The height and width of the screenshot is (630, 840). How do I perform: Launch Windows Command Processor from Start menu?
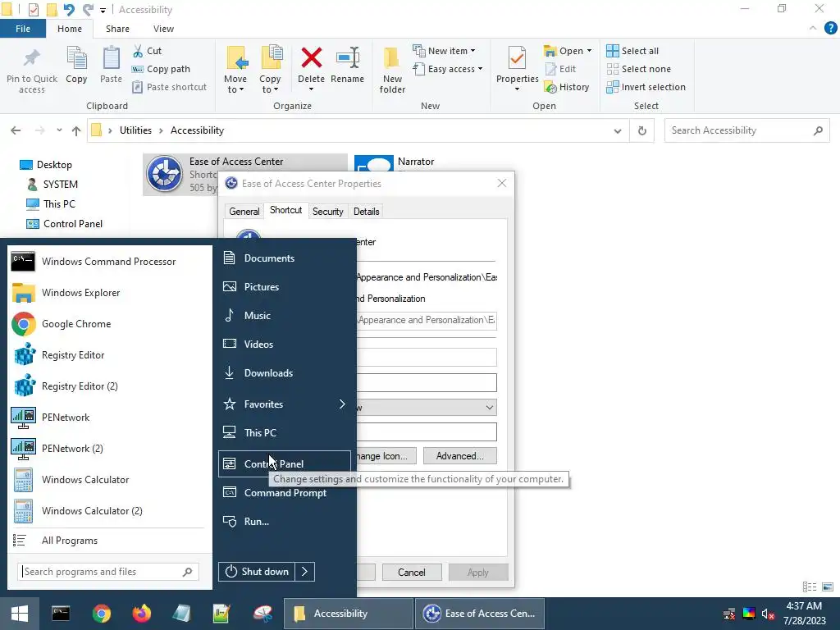(110, 262)
